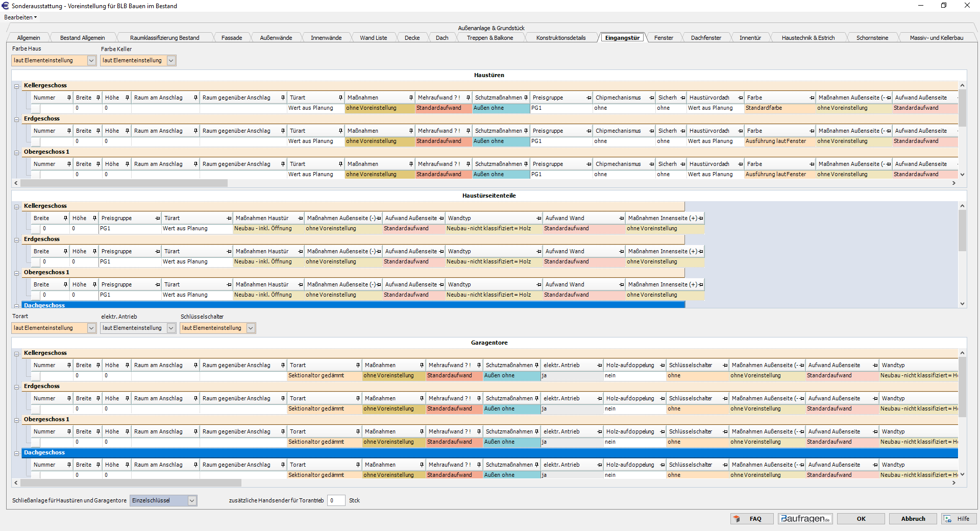The width and height of the screenshot is (980, 531).
Task: Open the Schließanlage Einzelschlüssel dropdown
Action: coord(192,501)
